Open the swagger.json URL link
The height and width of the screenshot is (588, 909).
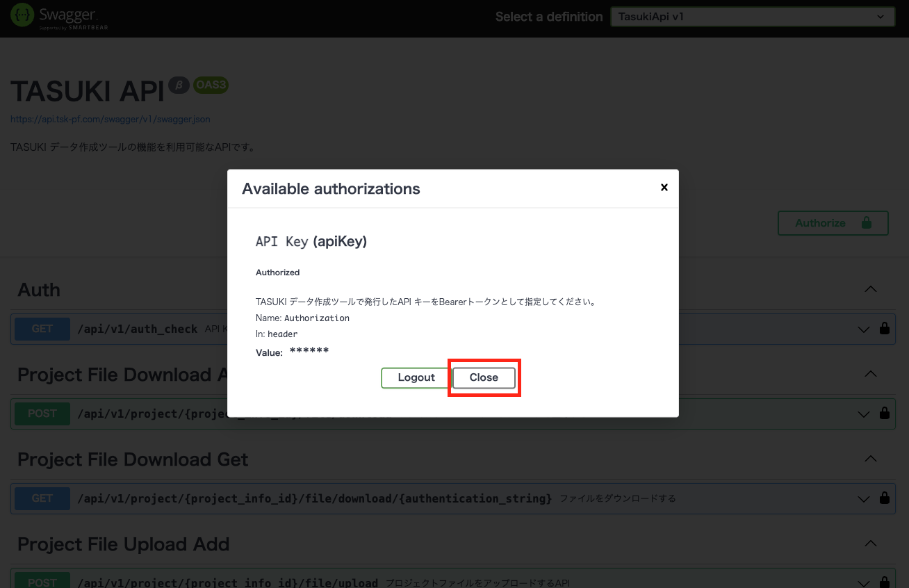110,119
